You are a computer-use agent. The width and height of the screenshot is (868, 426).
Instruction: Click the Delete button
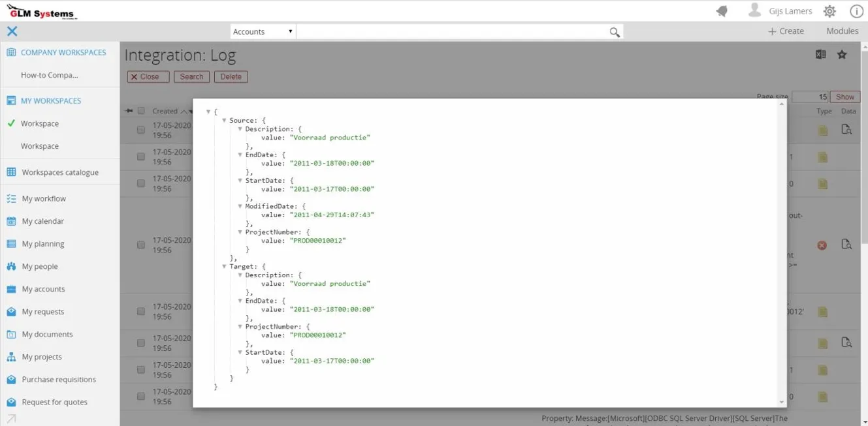coord(231,77)
